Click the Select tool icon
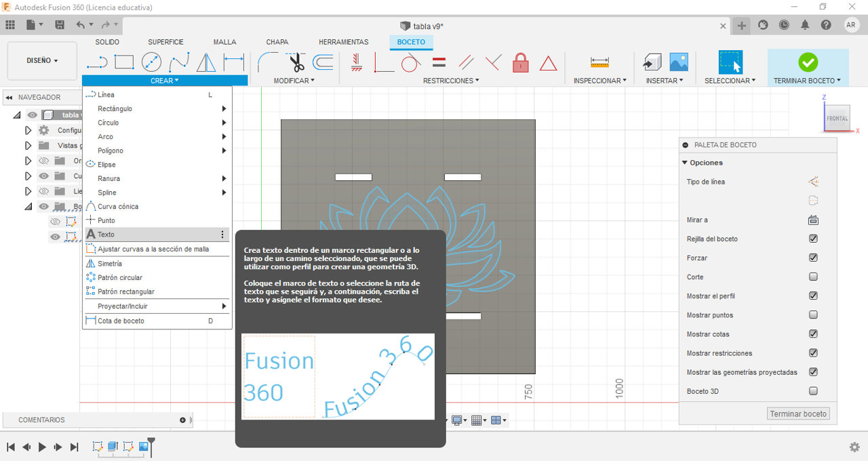 click(x=730, y=62)
